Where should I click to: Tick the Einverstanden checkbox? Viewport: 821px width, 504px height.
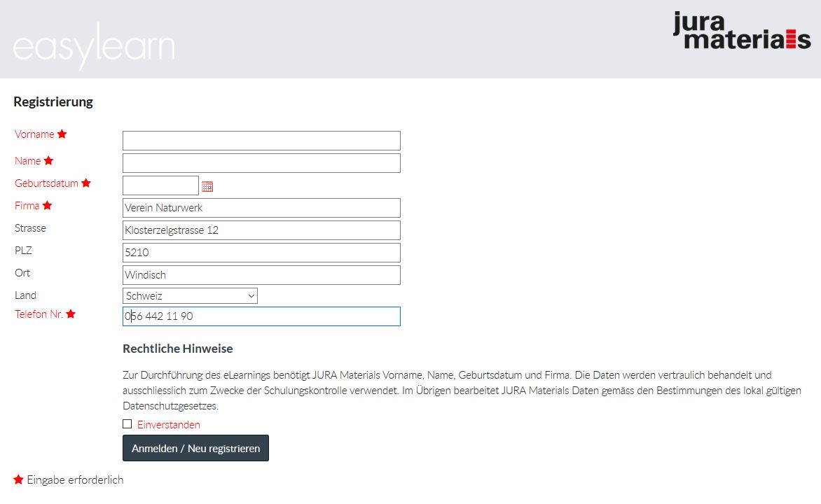127,423
